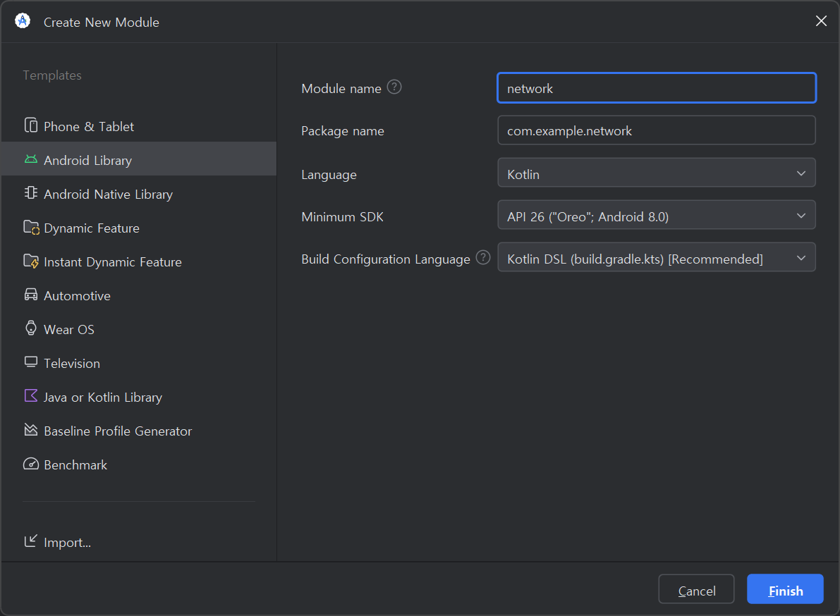Click the Phone & Tablet template icon
The width and height of the screenshot is (840, 616).
pyautogui.click(x=31, y=125)
